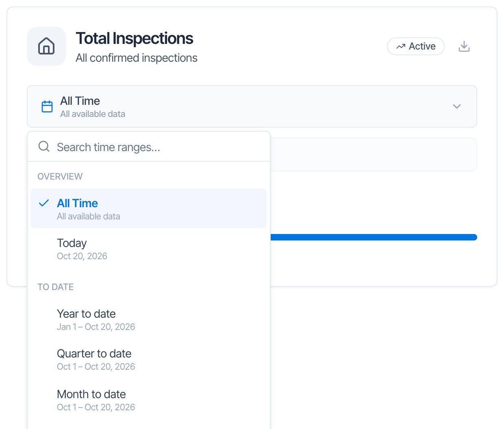Click the blue progress bar
Screen dimensions: 504x429
pyautogui.click(x=374, y=237)
